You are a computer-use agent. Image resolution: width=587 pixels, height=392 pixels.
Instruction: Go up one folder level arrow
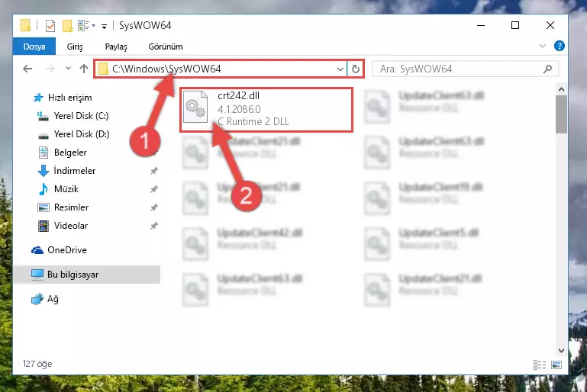[x=84, y=69]
